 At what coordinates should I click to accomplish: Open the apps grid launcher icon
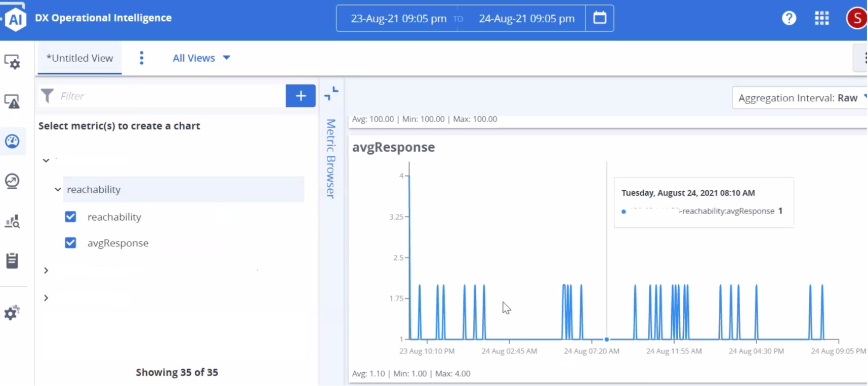tap(822, 18)
